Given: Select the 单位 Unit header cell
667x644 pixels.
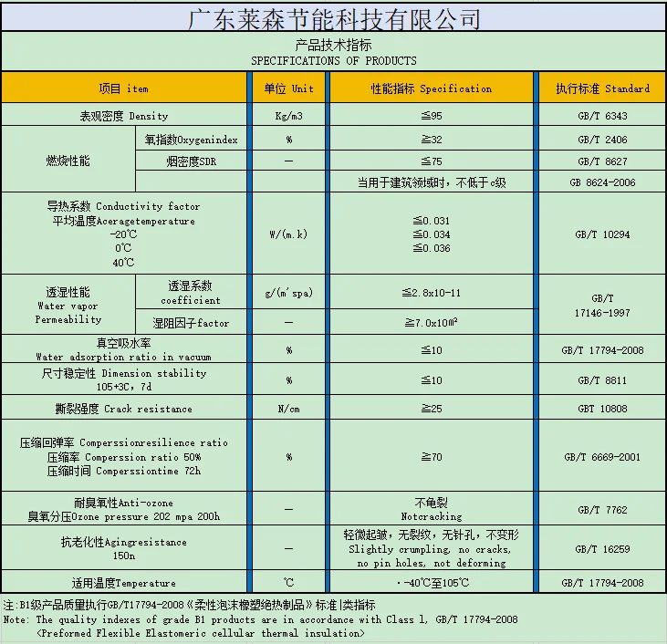Looking at the screenshot, I should [288, 88].
